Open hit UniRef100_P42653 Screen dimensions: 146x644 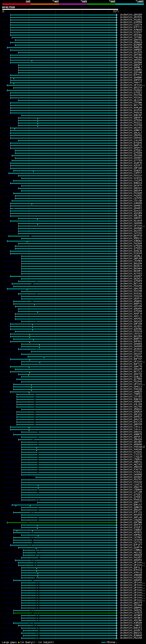click(131, 20)
